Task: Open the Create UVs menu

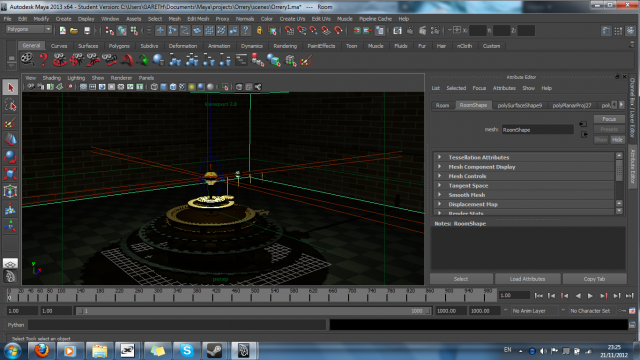Action: (x=292, y=19)
